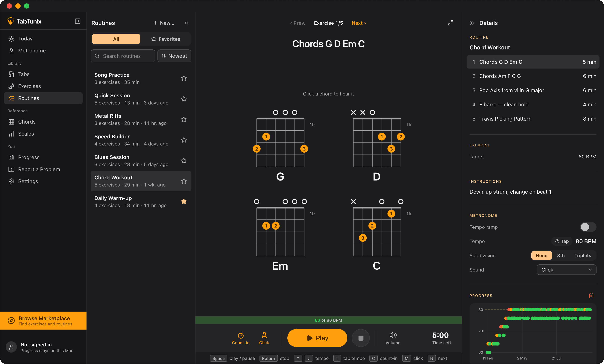Viewport: 604px width, 364px height.
Task: Open the Today view
Action: 43,39
